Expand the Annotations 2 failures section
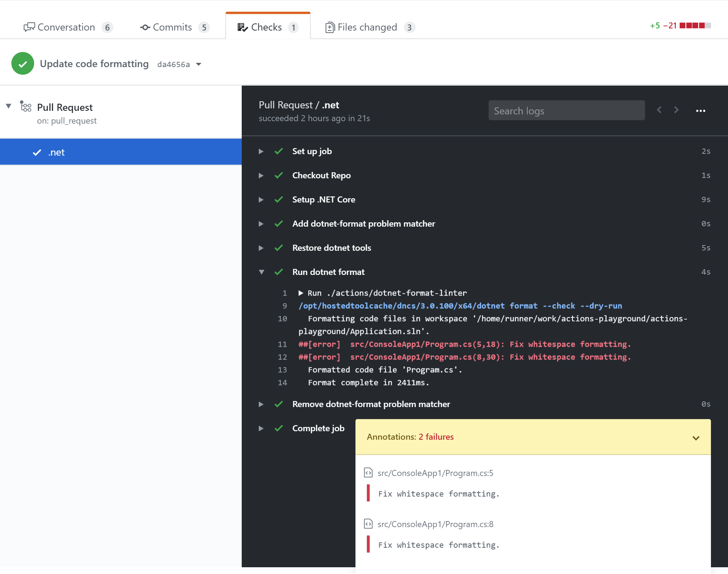This screenshot has width=728, height=574. 696,437
